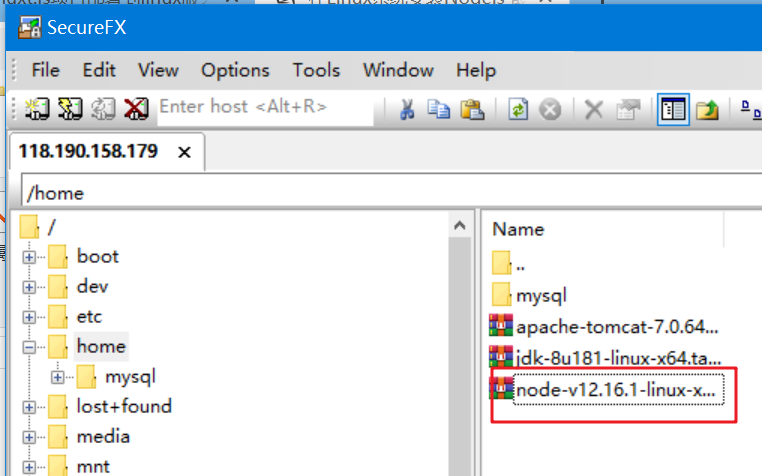Click the Copy toolbar icon
The image size is (762, 476).
tap(439, 109)
